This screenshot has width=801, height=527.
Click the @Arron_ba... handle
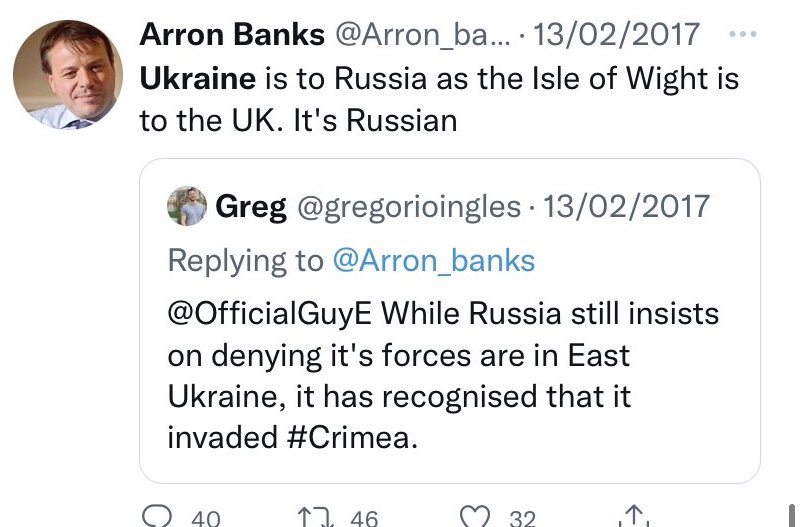pyautogui.click(x=422, y=35)
